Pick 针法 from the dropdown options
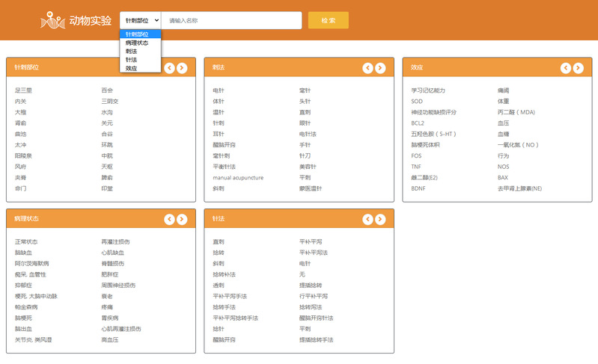This screenshot has height=364, width=598. coord(132,60)
